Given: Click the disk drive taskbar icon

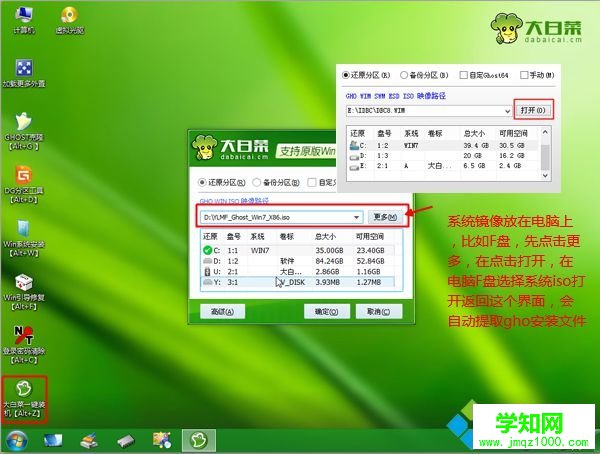Looking at the screenshot, I should coord(126,441).
